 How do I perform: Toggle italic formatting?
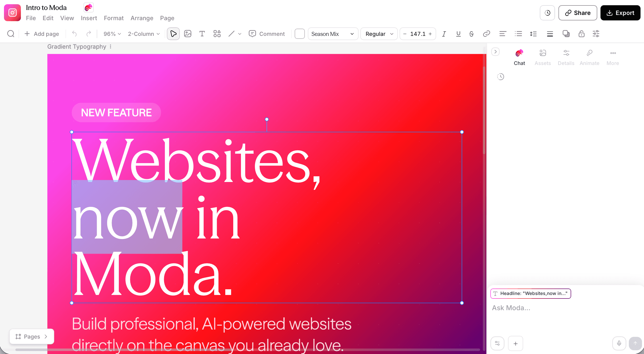444,34
